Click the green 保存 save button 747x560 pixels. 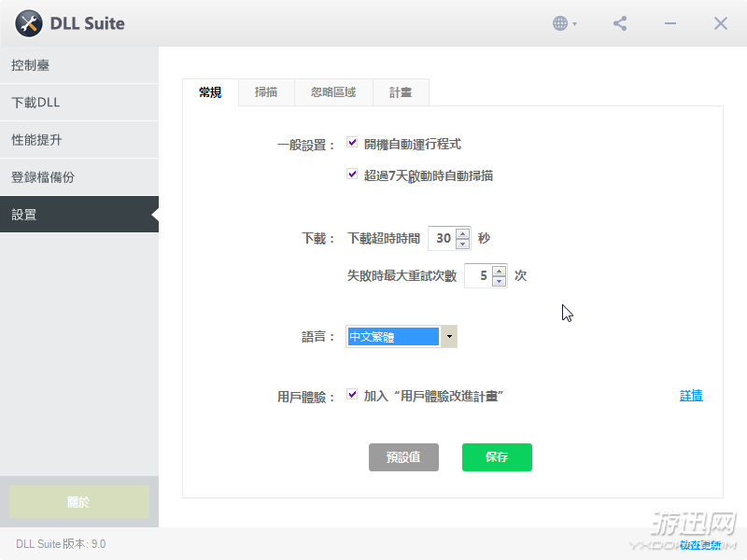(x=497, y=457)
